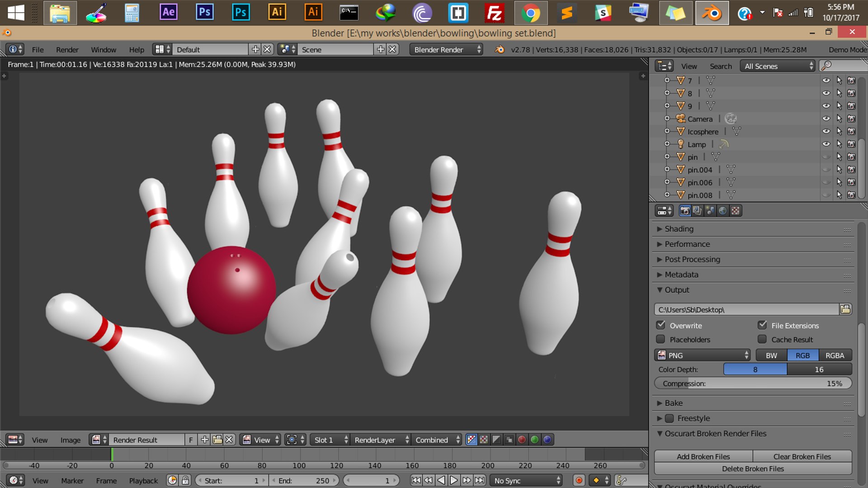Disable the Overwrite checkbox
The image size is (868, 488).
click(660, 325)
